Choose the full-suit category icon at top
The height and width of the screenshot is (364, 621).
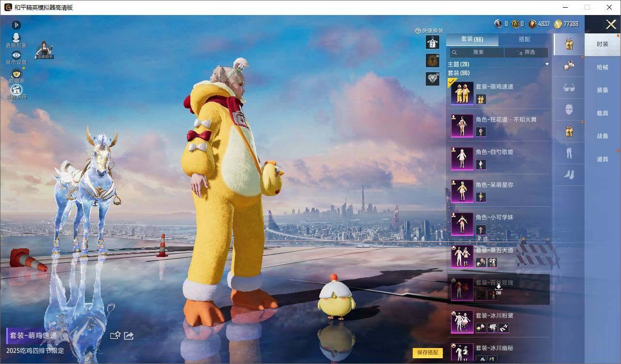(569, 44)
